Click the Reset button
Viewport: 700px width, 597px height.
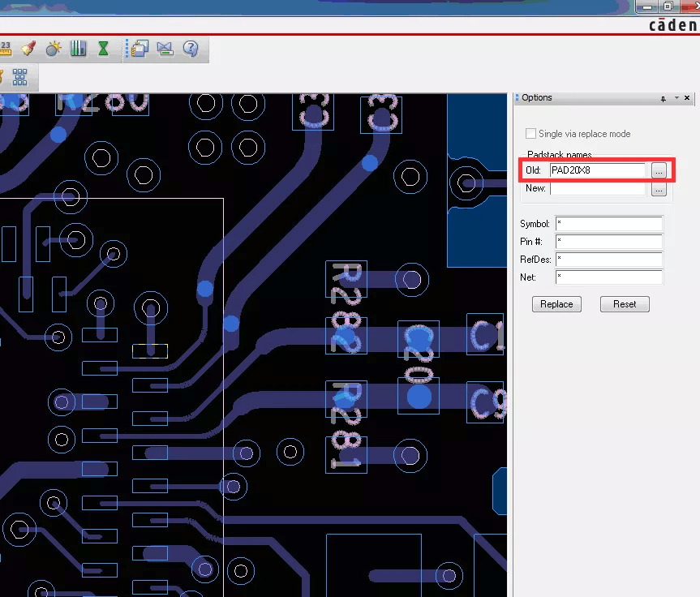tap(625, 303)
